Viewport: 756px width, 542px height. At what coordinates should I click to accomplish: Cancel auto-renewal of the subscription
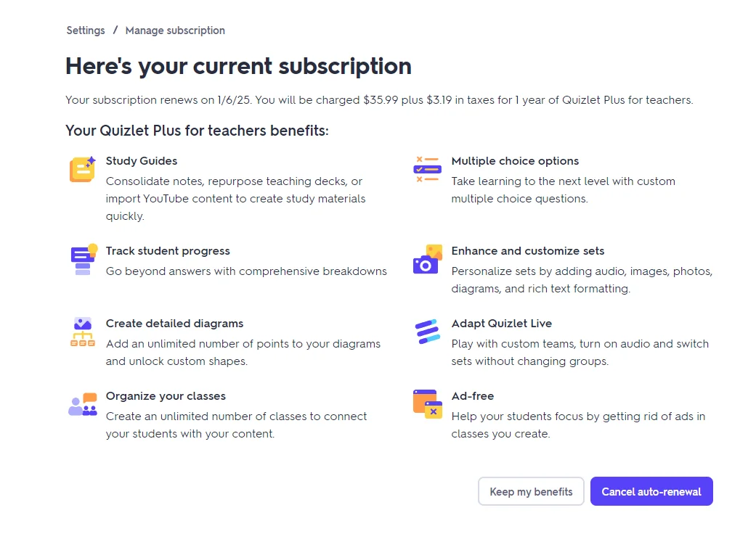(x=651, y=491)
